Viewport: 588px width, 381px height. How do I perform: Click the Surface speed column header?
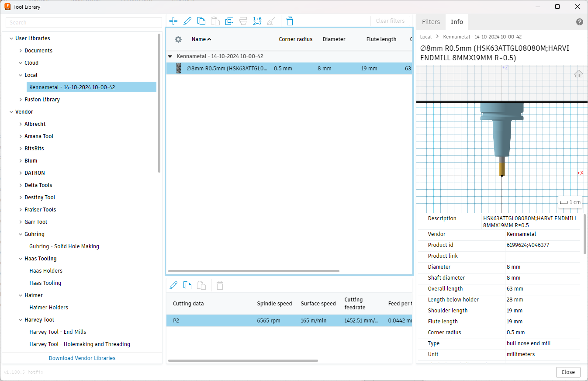tap(318, 304)
